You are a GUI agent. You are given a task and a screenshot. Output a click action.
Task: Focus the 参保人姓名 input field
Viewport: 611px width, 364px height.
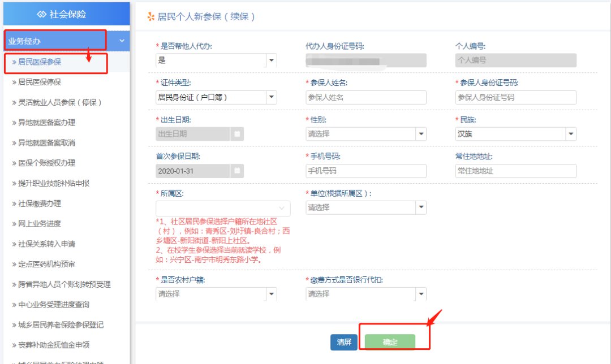click(366, 97)
